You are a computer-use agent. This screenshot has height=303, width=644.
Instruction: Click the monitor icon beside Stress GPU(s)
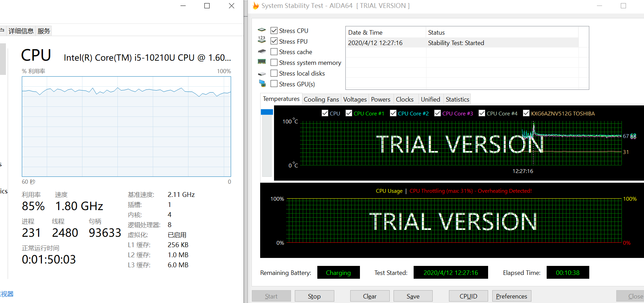point(262,84)
